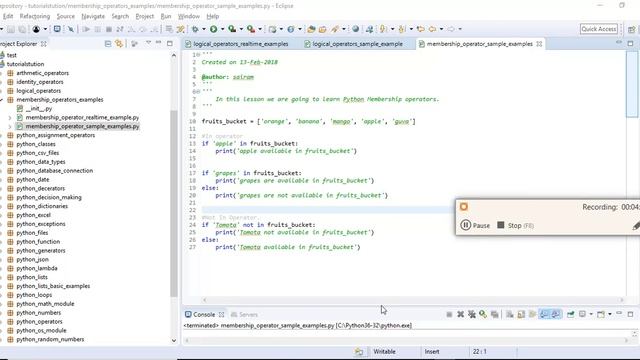Click the Insert status bar entry
This screenshot has height=360, width=640.
click(x=432, y=351)
